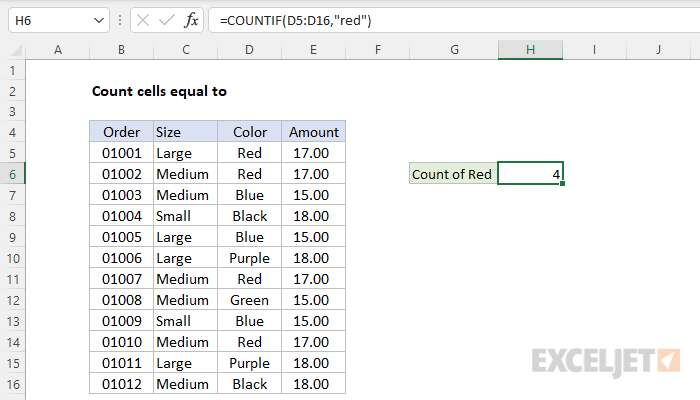Click order number 01007

121,279
